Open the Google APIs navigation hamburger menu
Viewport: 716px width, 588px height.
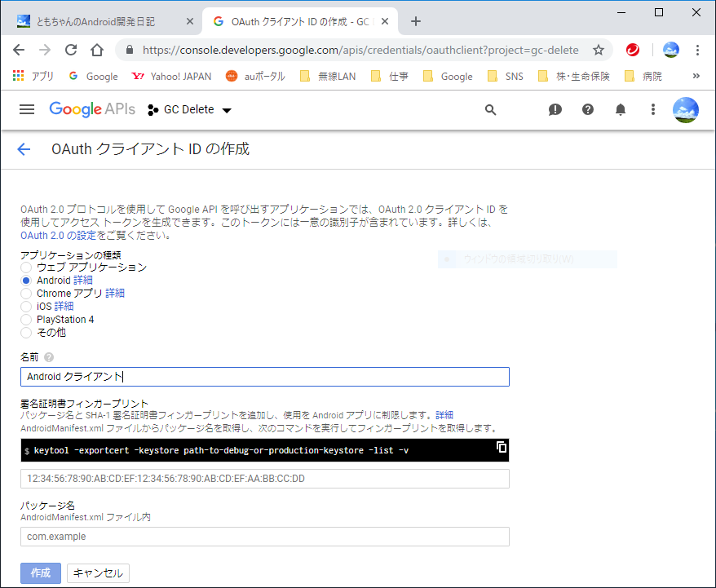pyautogui.click(x=27, y=109)
